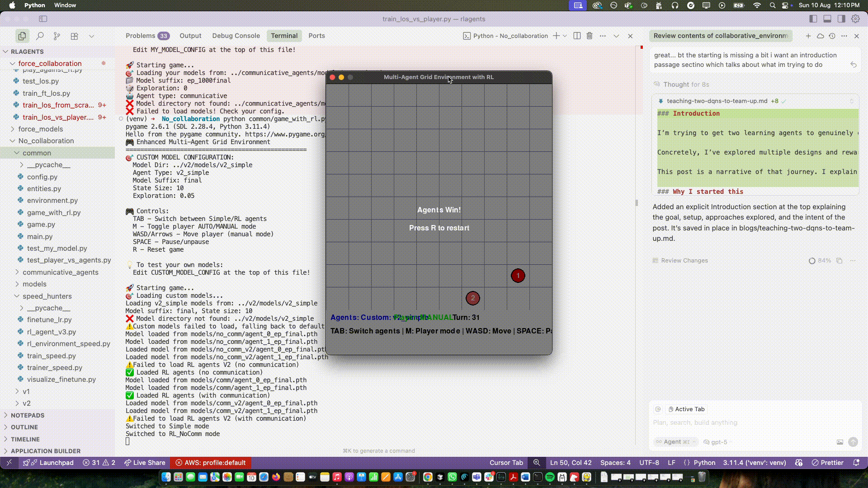Open chat panel more options
Screen dimensions: 868x488
point(844,36)
